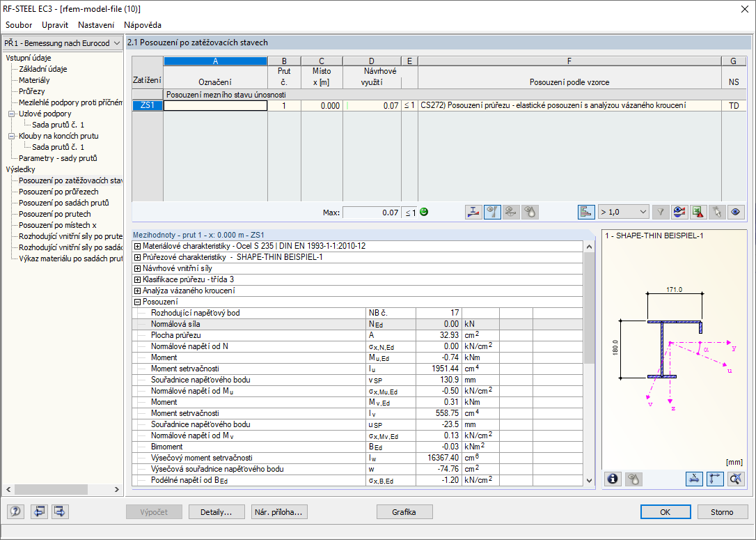Click the funnel filter icon
This screenshot has width=756, height=540.
pos(661,212)
